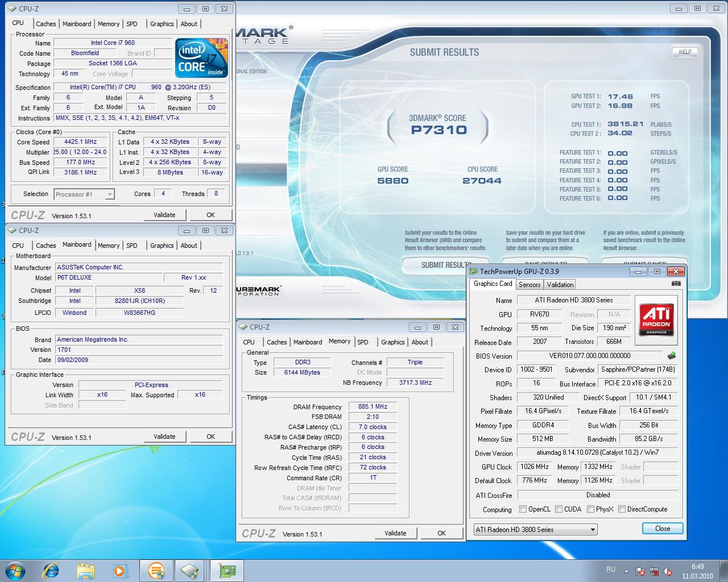Click SUBMIT RESULTS button in 3DMark Vantage
Image resolution: width=728 pixels, height=582 pixels.
click(437, 265)
